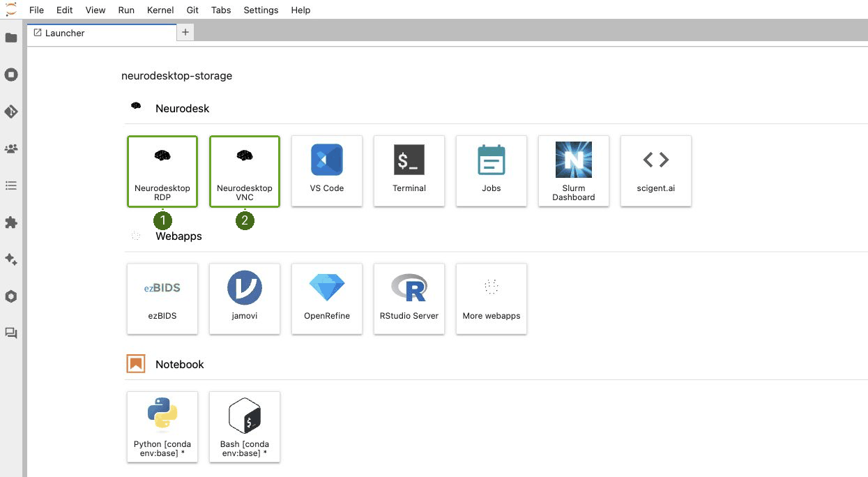
Task: Open the Jobs launcher card
Action: [492, 171]
